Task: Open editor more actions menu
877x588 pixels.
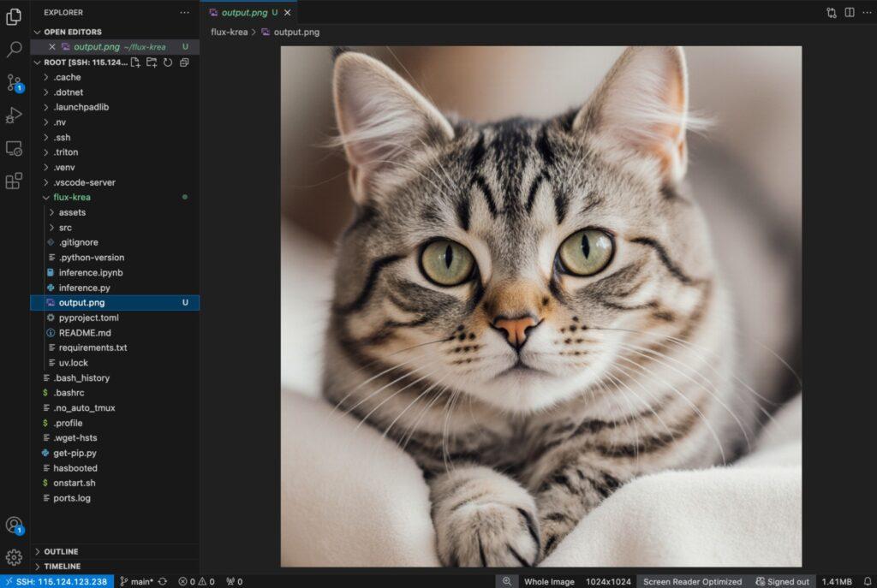Action: tap(867, 12)
